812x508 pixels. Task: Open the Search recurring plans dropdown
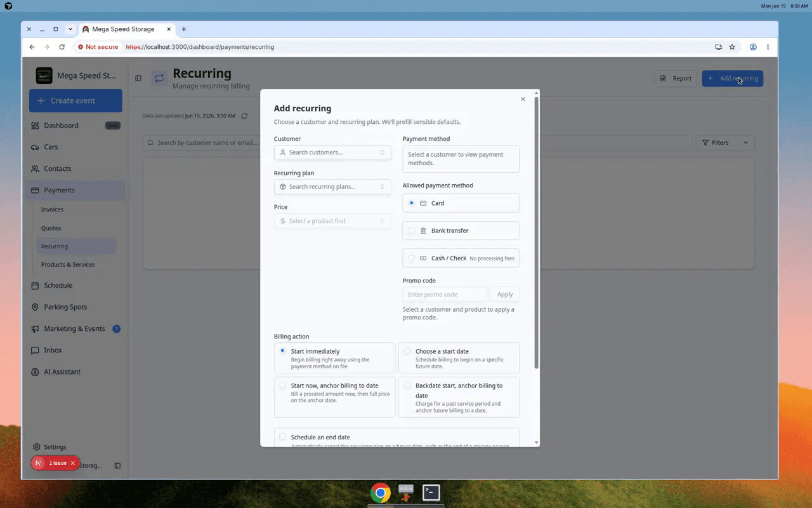tap(332, 187)
